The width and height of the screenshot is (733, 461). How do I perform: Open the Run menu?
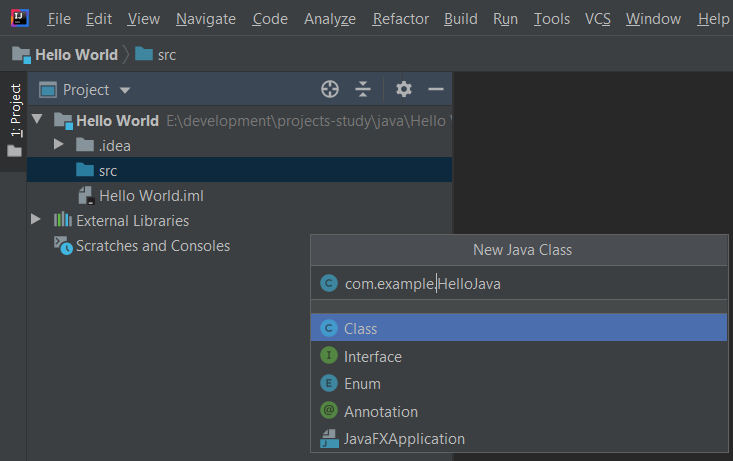(x=505, y=19)
